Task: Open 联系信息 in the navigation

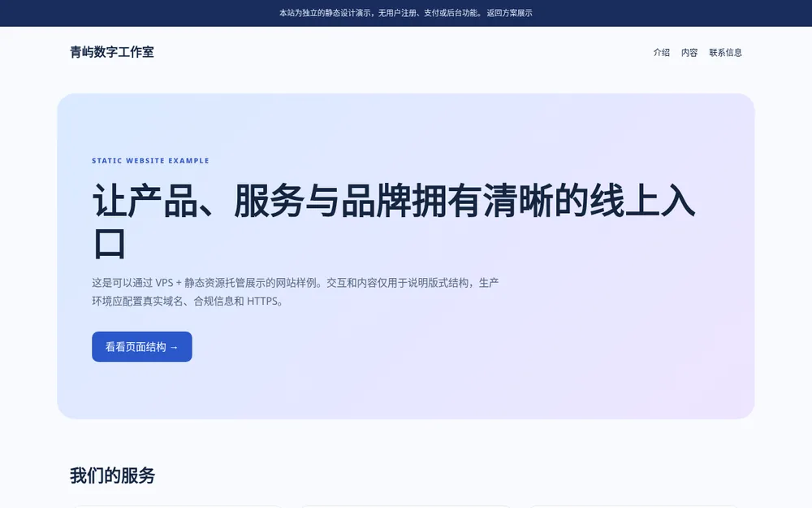Action: 725,52
